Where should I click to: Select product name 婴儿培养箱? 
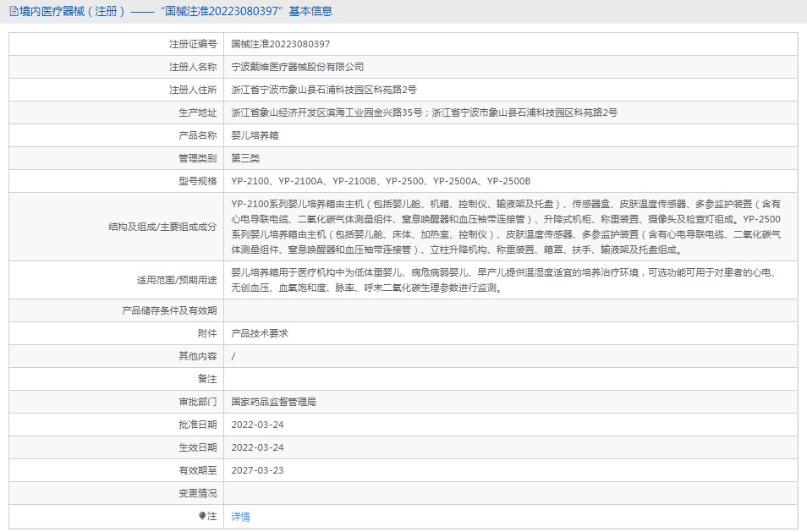pyautogui.click(x=255, y=135)
